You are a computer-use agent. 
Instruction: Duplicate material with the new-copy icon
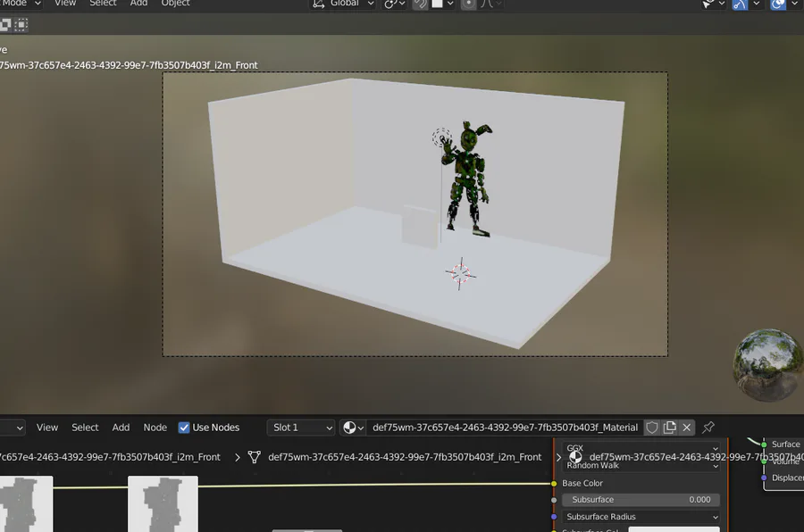pos(670,428)
